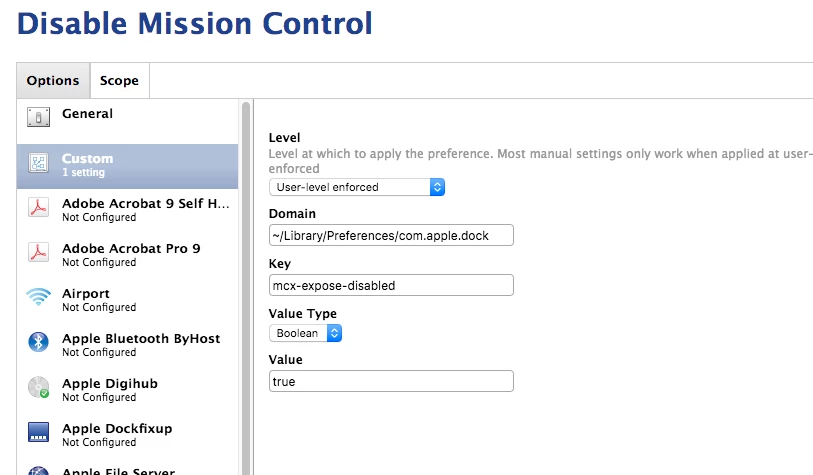
Task: Click the Level dropdown blue arrow stepper
Action: pos(437,187)
